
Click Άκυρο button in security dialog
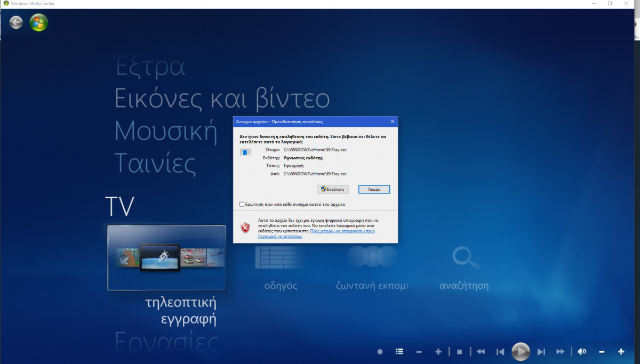(374, 189)
